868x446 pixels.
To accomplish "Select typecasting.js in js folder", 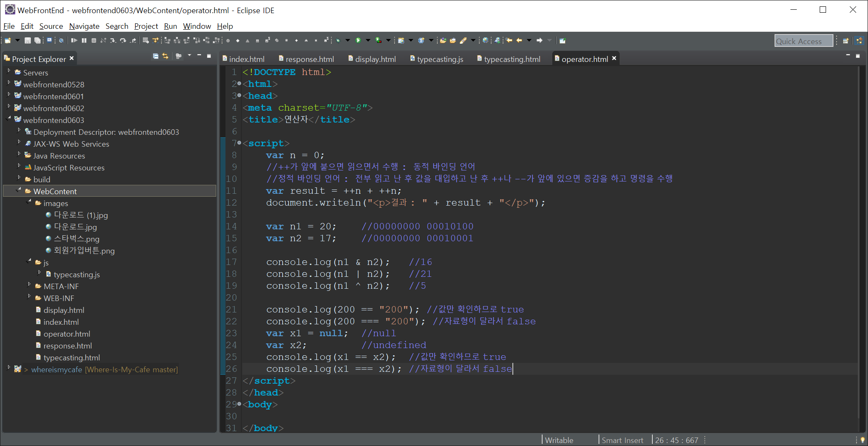I will click(x=76, y=274).
